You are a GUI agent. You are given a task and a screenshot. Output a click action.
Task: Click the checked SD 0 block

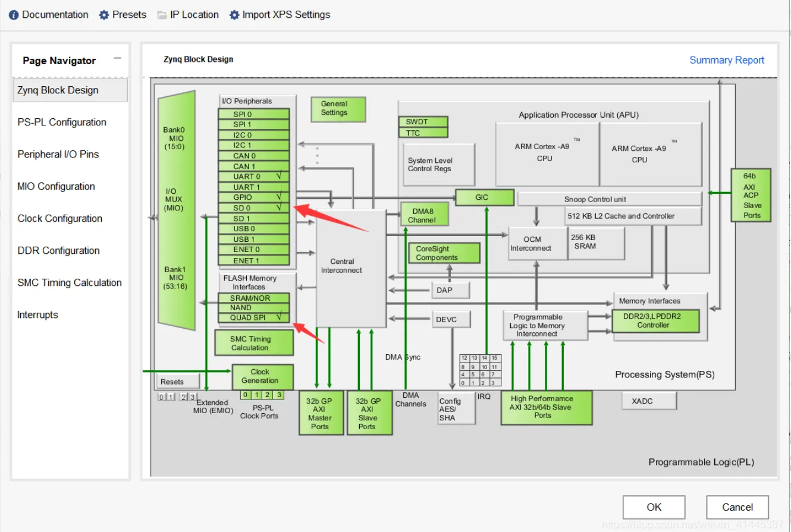pos(254,208)
